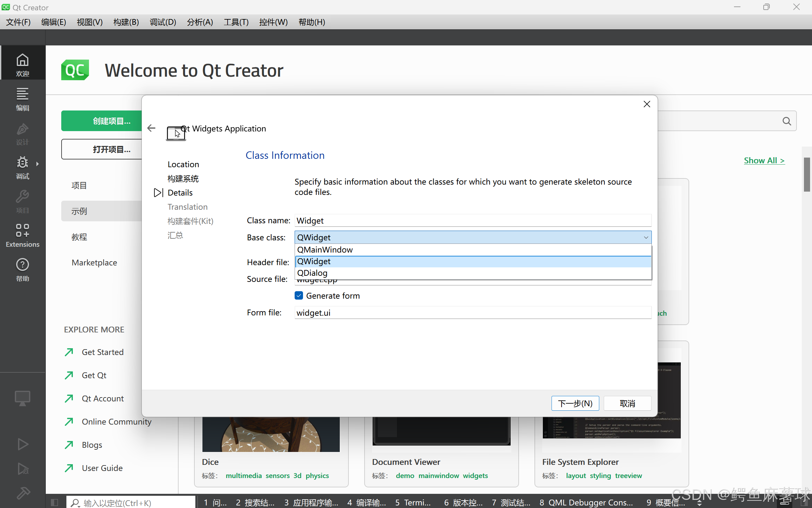This screenshot has height=508, width=812.
Task: Click the Run play button in the sidebar
Action: (x=23, y=444)
